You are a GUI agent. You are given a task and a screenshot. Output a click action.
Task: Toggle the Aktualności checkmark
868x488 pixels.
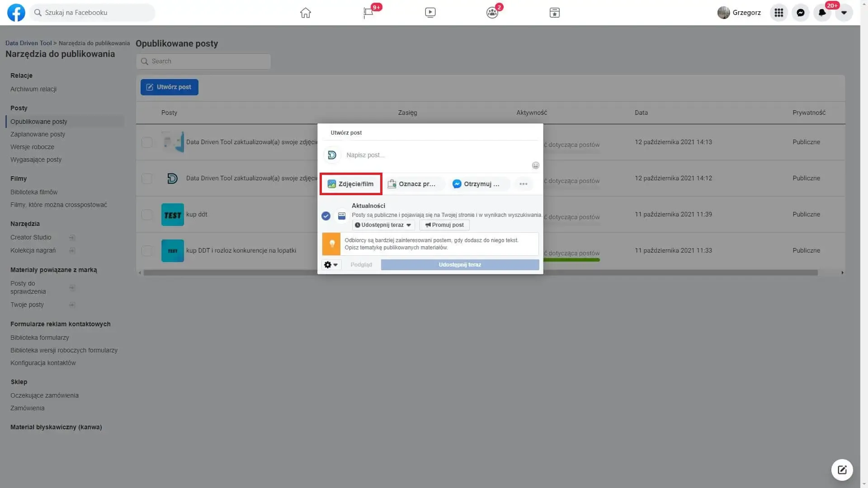[325, 216]
